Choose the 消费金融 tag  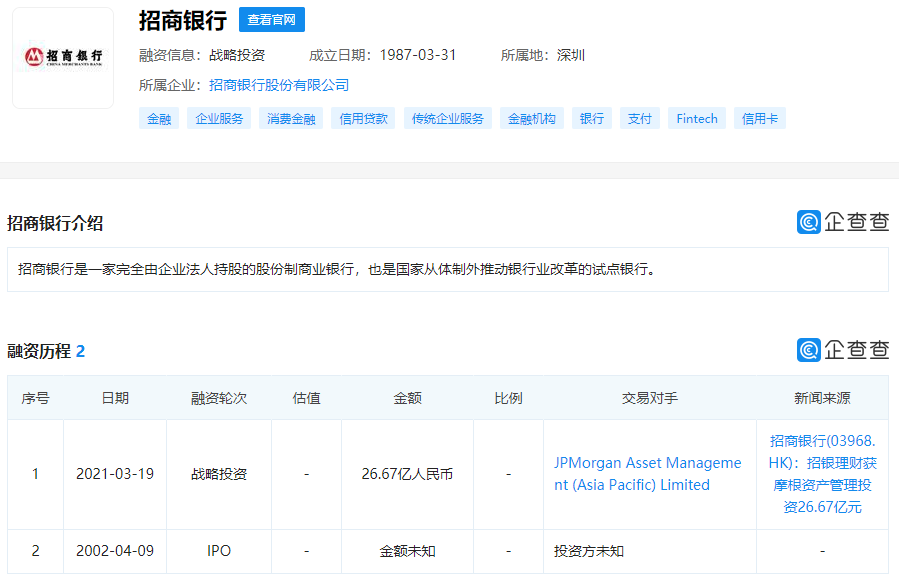[291, 119]
